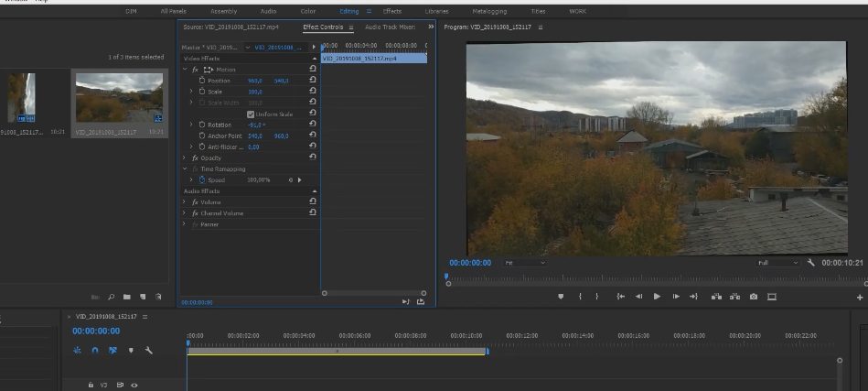Show more panel tabs chevron
This screenshot has width=868, height=391.
431,27
